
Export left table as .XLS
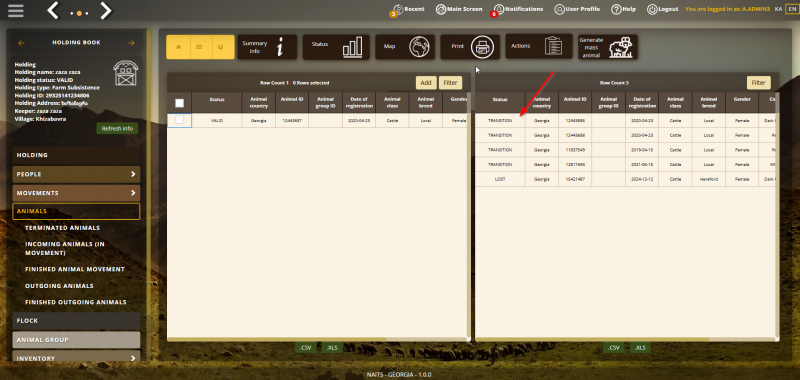pyautogui.click(x=332, y=348)
